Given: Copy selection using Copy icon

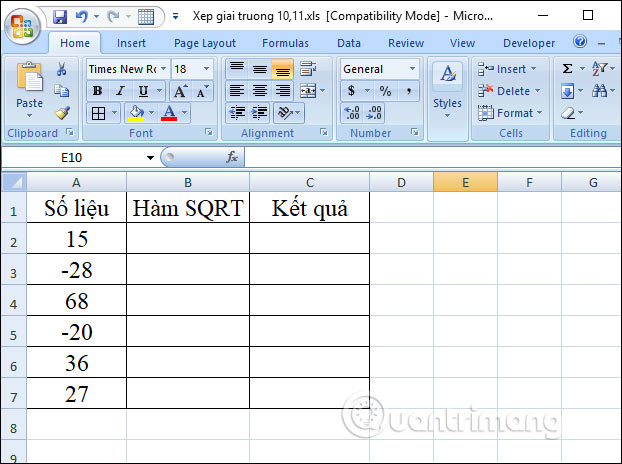Looking at the screenshot, I should 61,91.
